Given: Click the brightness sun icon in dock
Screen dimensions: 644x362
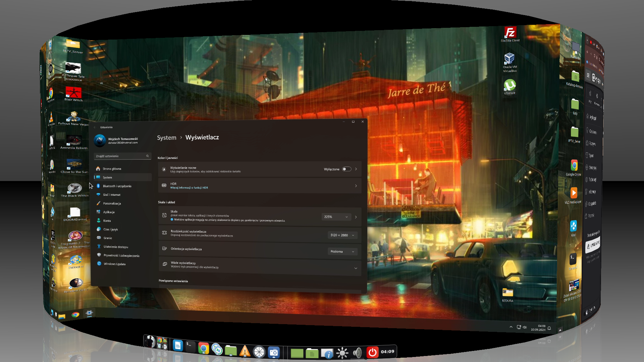Looking at the screenshot, I should (x=342, y=353).
